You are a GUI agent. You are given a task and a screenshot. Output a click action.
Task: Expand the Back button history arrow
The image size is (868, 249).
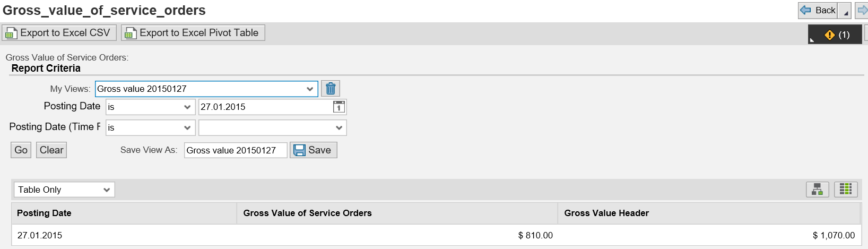pyautogui.click(x=845, y=11)
